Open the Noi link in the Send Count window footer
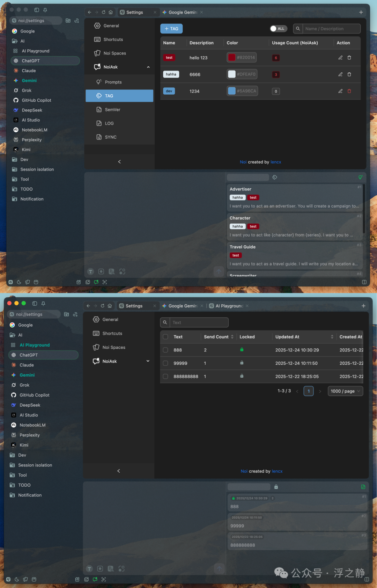377x588 pixels. tap(244, 471)
